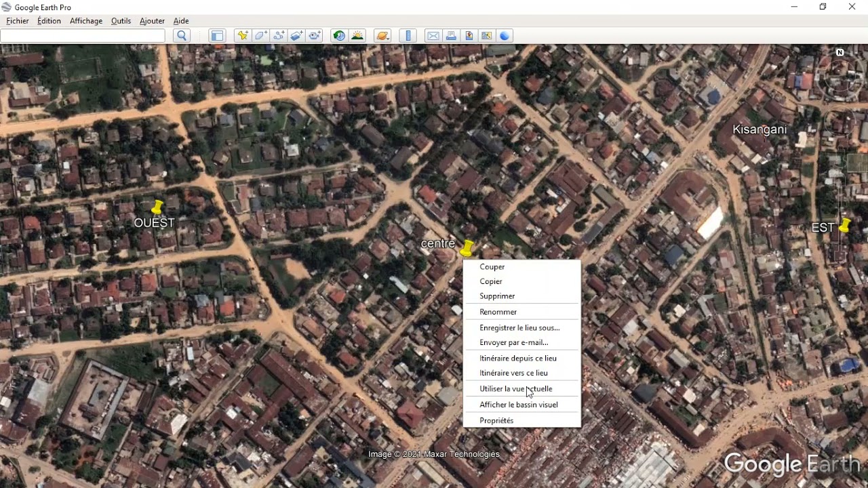Click the Google Earth web globe icon
Viewport: 868px width, 488px height.
[x=505, y=36]
